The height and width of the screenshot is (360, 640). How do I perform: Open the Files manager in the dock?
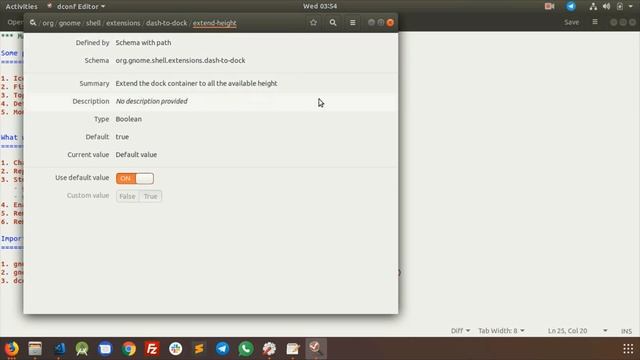[35, 349]
